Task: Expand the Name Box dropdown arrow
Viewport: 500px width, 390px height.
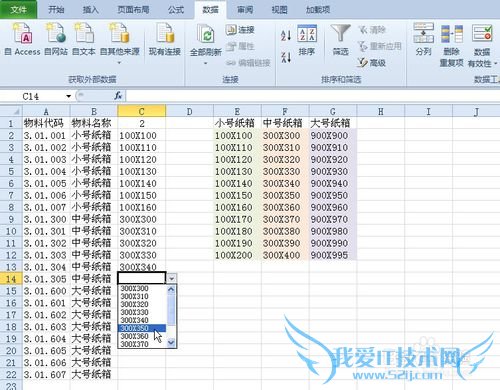Action: 68,96
